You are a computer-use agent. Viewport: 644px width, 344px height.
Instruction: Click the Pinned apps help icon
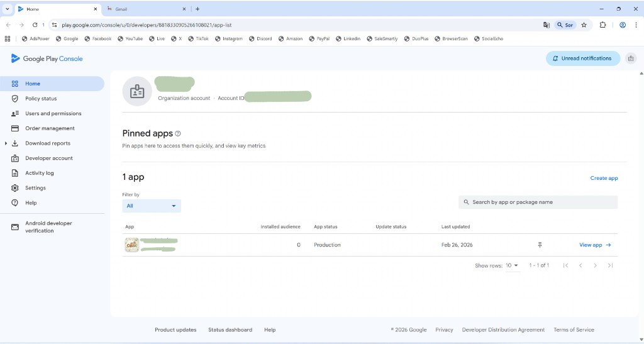pos(178,133)
